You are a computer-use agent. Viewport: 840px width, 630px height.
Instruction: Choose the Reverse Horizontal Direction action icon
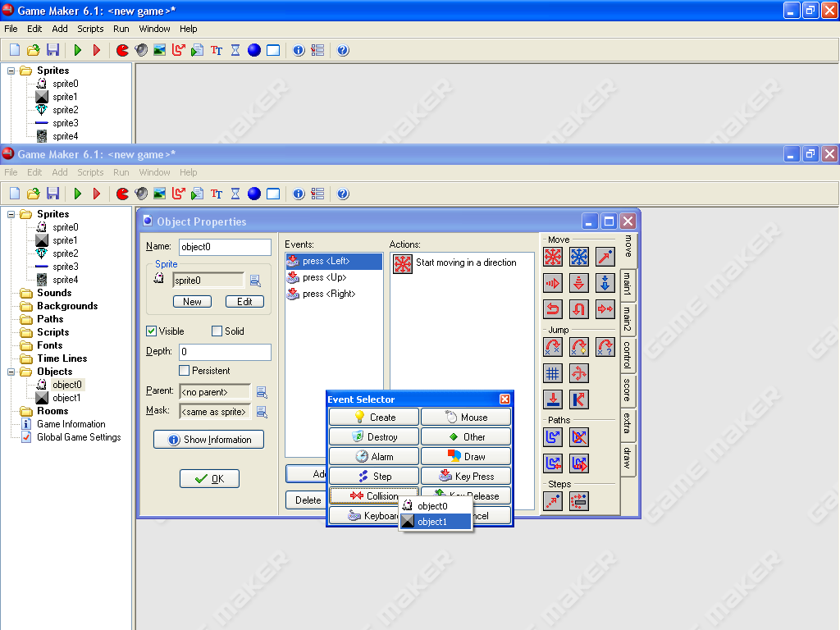(x=553, y=309)
